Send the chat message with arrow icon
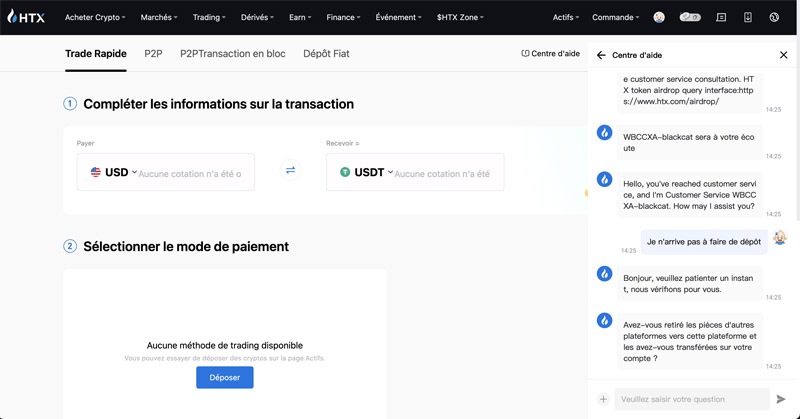The height and width of the screenshot is (419, 800). click(x=781, y=399)
